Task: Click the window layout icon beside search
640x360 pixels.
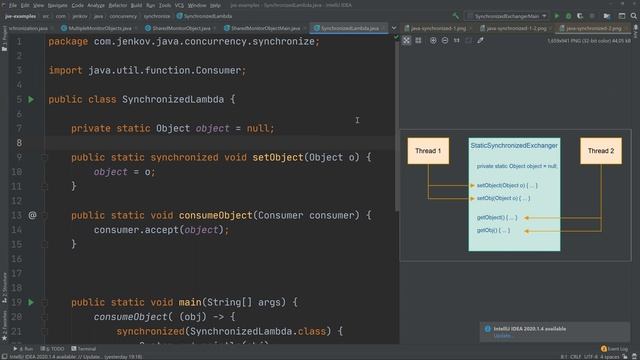Action: (x=622, y=16)
